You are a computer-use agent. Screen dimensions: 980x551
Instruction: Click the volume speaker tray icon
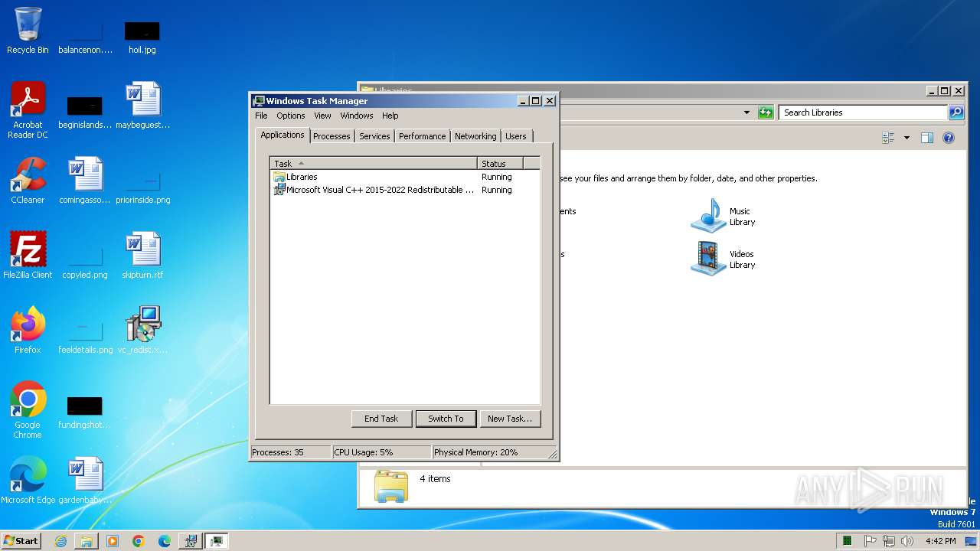coord(908,541)
